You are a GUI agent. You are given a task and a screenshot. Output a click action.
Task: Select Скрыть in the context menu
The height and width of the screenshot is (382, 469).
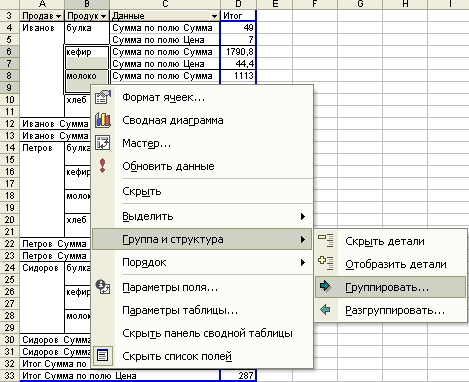[202, 191]
